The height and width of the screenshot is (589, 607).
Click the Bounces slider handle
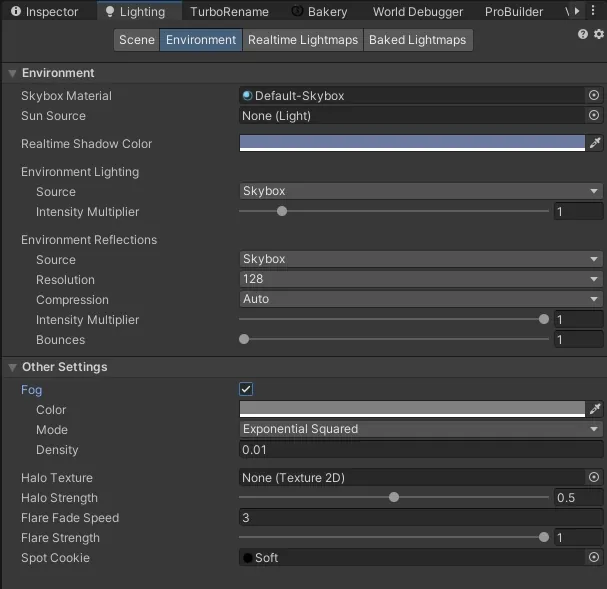[x=244, y=339]
